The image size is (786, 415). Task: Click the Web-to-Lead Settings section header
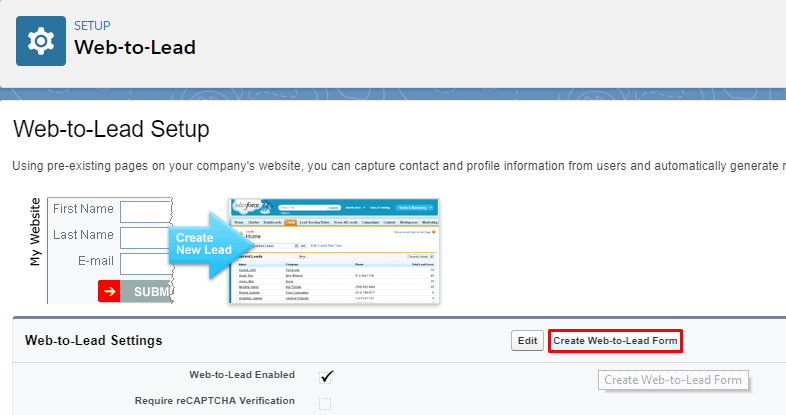click(x=93, y=341)
